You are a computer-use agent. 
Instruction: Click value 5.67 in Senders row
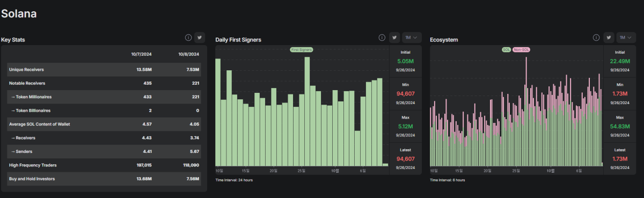pyautogui.click(x=195, y=151)
